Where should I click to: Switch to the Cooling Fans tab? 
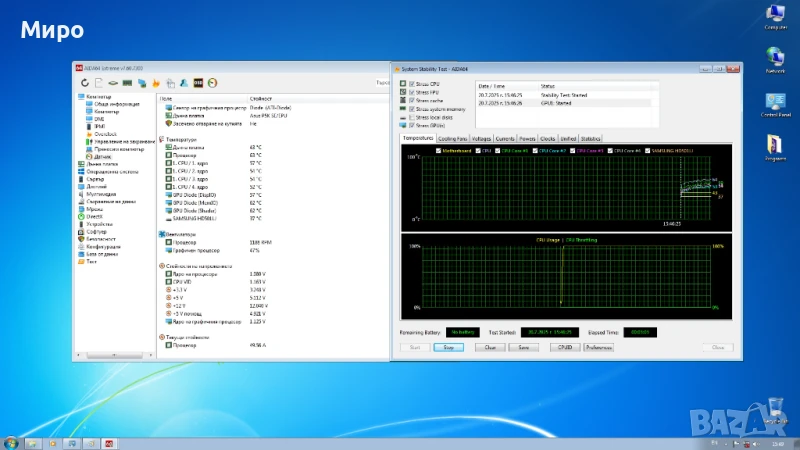tap(452, 139)
